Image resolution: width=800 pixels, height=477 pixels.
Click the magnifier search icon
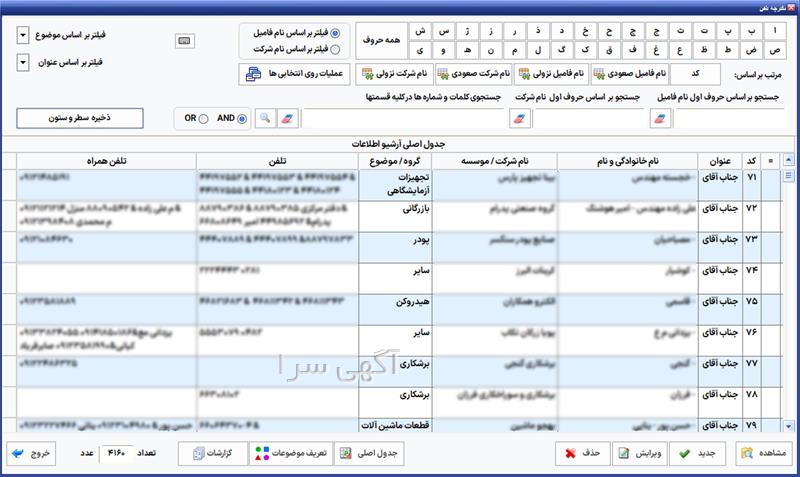[x=265, y=118]
